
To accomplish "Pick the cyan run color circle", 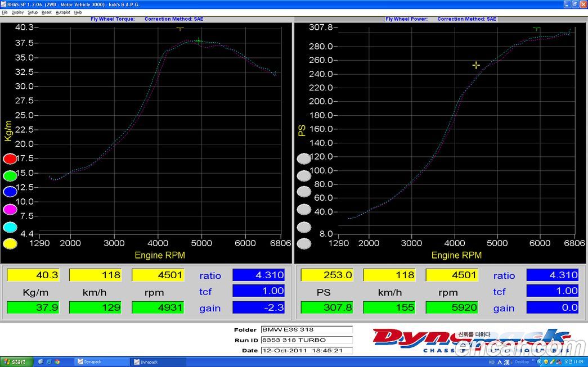I will tap(10, 227).
